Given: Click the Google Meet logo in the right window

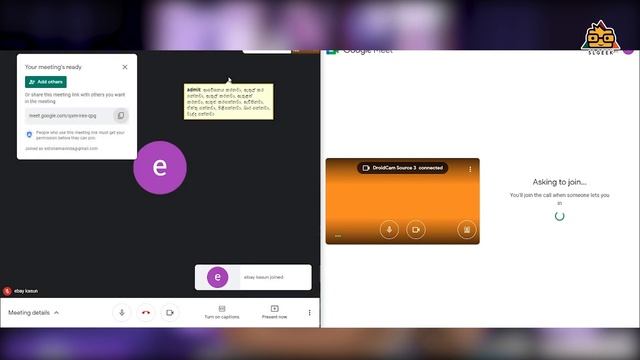Looking at the screenshot, I should [x=360, y=51].
